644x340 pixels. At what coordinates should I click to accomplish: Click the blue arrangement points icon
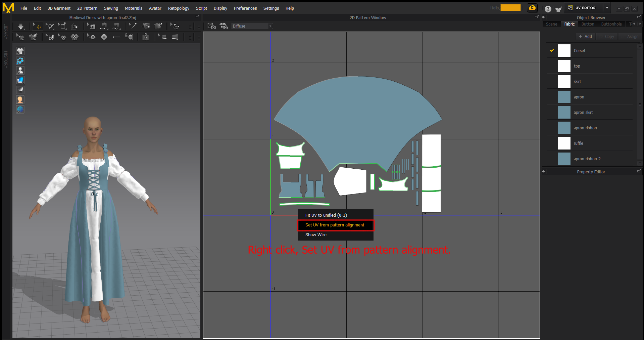pyautogui.click(x=20, y=61)
